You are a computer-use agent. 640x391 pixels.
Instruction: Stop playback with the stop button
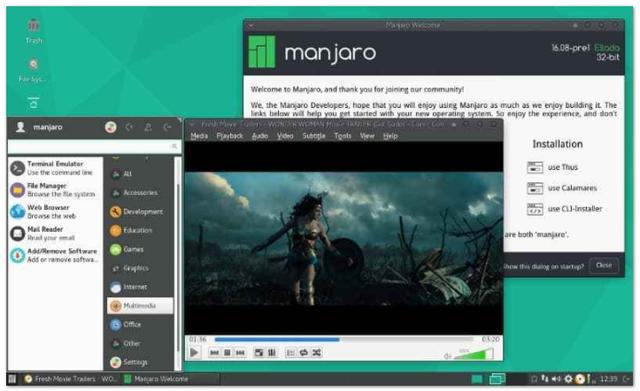[x=227, y=353]
